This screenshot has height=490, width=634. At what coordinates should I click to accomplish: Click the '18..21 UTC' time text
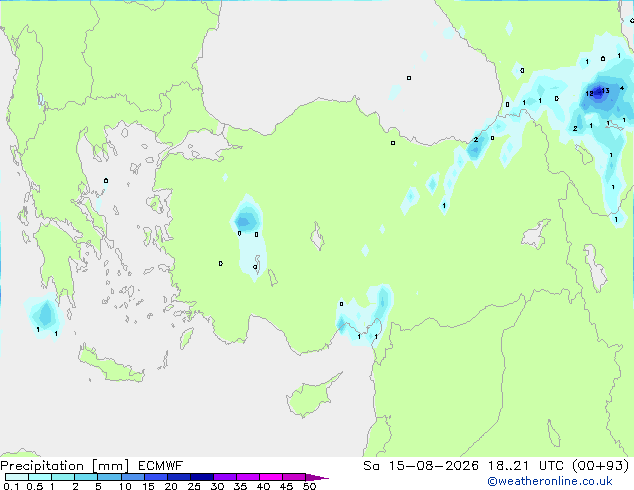(526, 466)
